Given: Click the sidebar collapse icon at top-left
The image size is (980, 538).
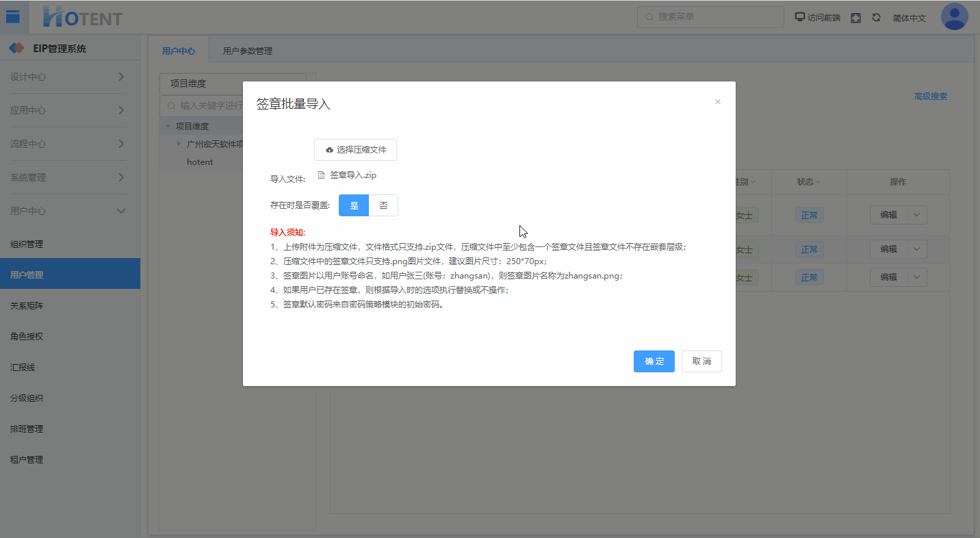Looking at the screenshot, I should (x=13, y=17).
